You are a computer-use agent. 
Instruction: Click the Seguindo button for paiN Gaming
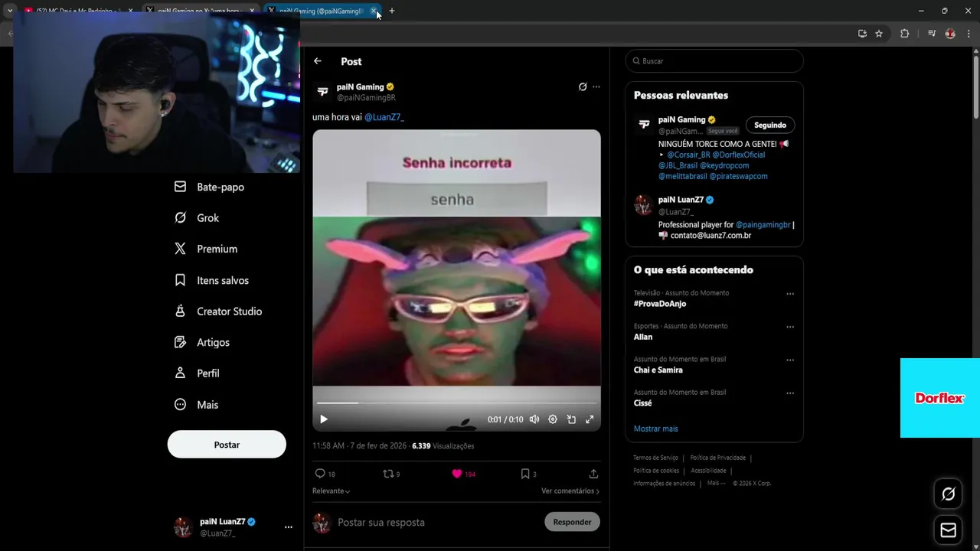(x=770, y=125)
